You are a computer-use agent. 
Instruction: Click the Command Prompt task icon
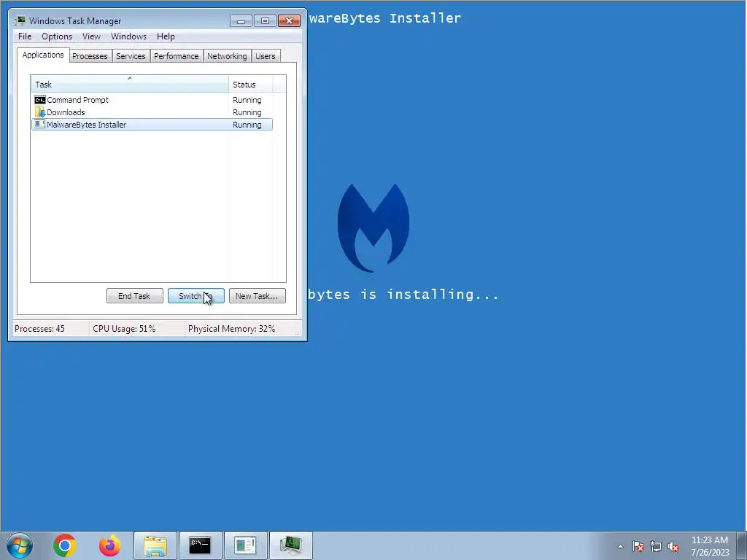[x=40, y=100]
